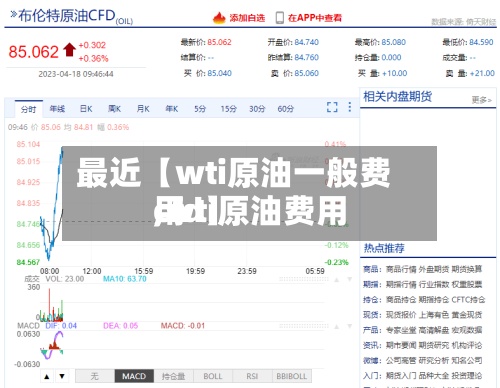
Task: Switch to the 日K tab
Action: pyautogui.click(x=86, y=109)
